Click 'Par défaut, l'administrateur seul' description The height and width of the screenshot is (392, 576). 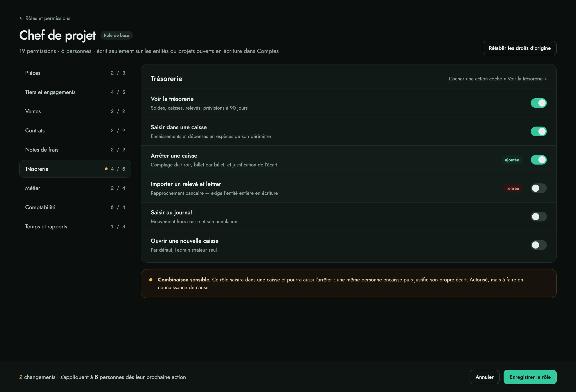click(184, 250)
